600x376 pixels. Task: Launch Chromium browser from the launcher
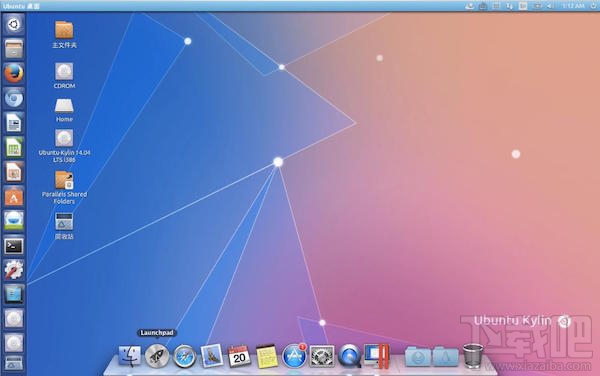click(x=14, y=98)
